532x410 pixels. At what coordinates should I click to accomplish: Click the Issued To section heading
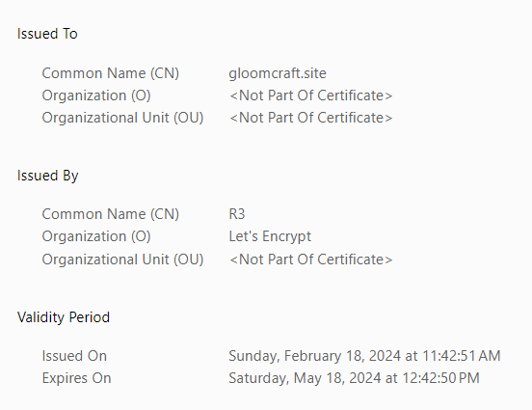click(x=47, y=34)
